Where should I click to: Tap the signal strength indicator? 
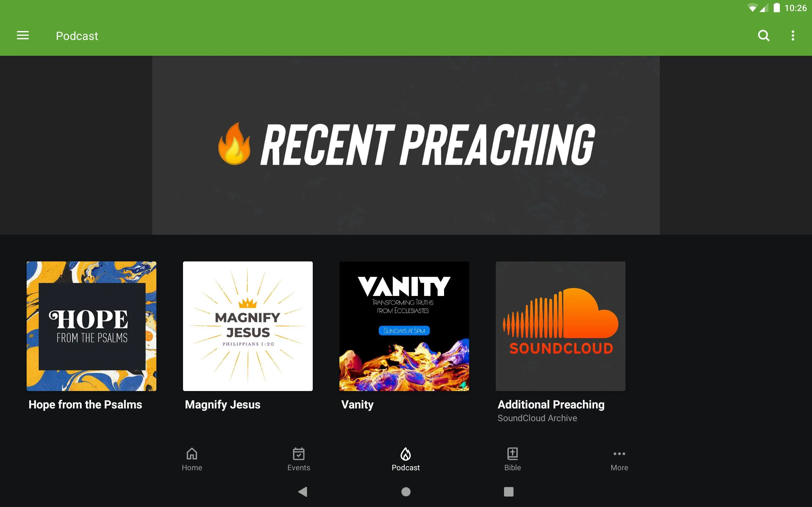763,8
